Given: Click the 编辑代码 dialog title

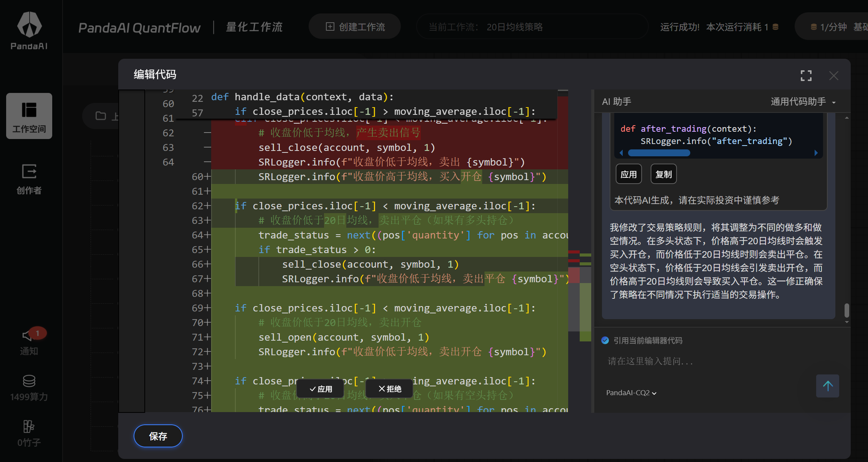Looking at the screenshot, I should [x=155, y=75].
